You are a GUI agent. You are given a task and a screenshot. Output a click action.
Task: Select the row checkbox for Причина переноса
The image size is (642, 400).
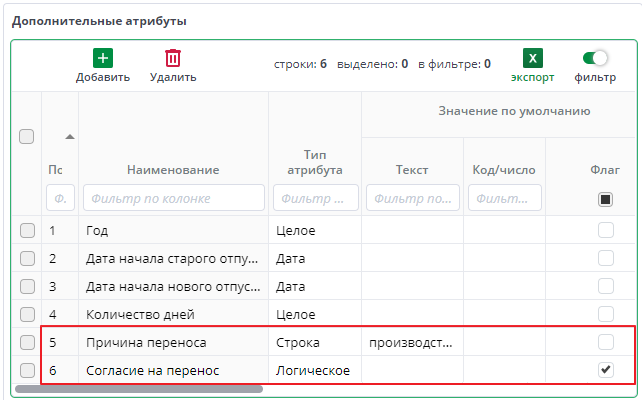pyautogui.click(x=27, y=343)
